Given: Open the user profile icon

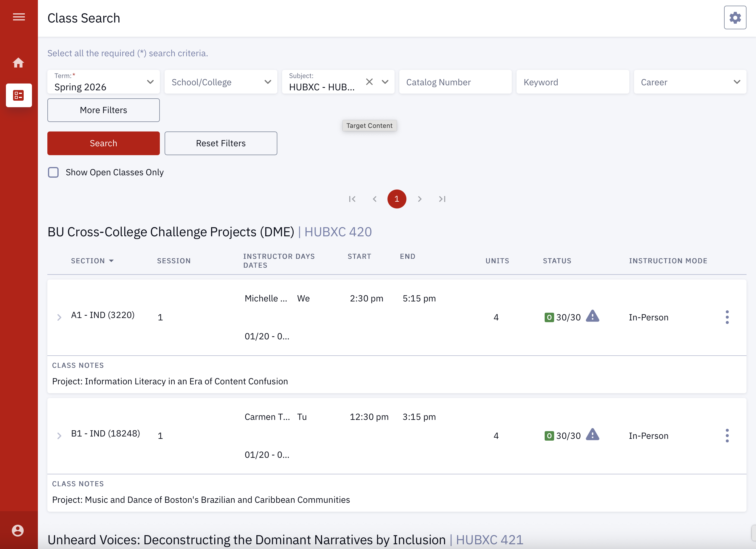Looking at the screenshot, I should coord(18,530).
